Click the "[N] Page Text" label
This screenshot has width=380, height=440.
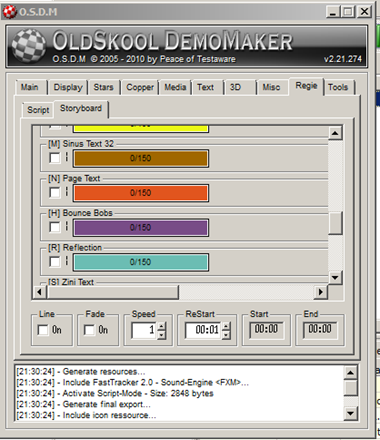tap(74, 179)
